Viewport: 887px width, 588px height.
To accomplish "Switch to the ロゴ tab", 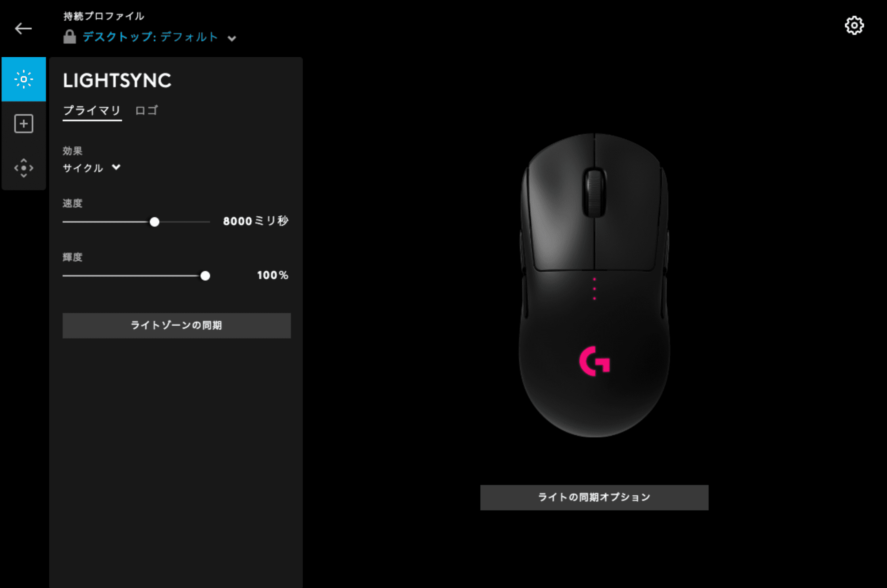I will point(147,111).
